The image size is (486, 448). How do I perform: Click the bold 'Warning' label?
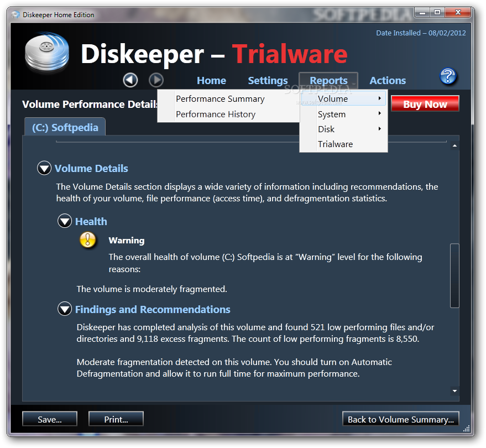(127, 241)
